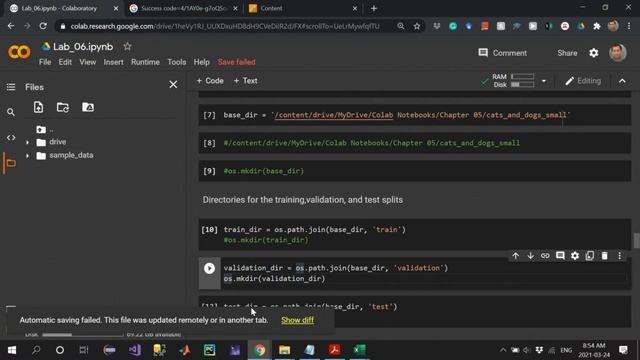Open the browser extensions puzzle icon
640x360 pixels.
[597, 26]
